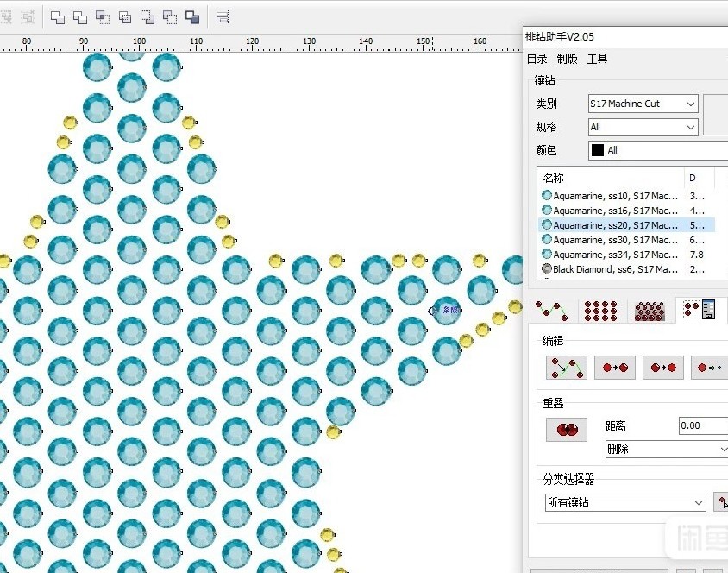The height and width of the screenshot is (573, 728).
Task: Open the 类别 dropdown showing S17 Machine Cut
Action: (x=643, y=104)
